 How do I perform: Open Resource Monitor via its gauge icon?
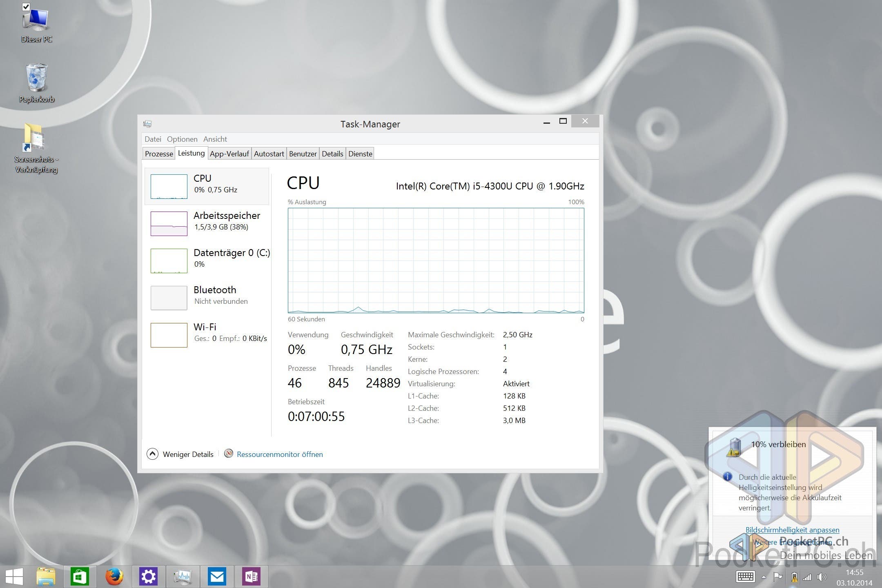click(x=229, y=454)
